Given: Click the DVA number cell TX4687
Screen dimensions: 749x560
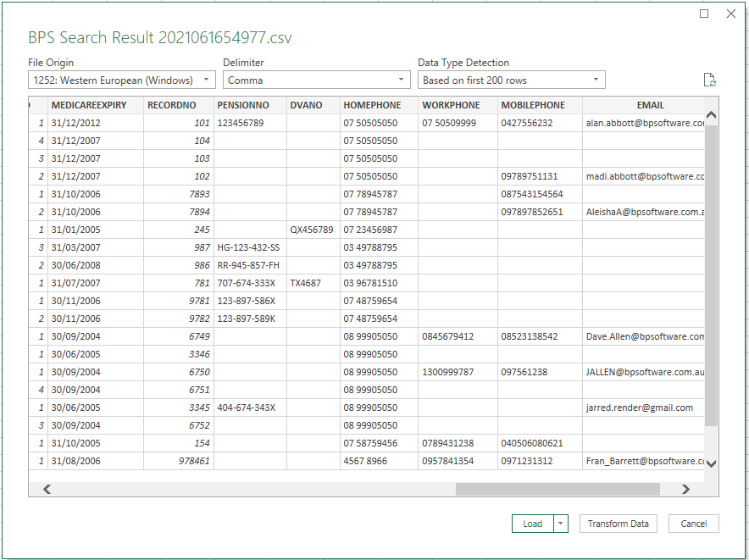Looking at the screenshot, I should (x=313, y=283).
